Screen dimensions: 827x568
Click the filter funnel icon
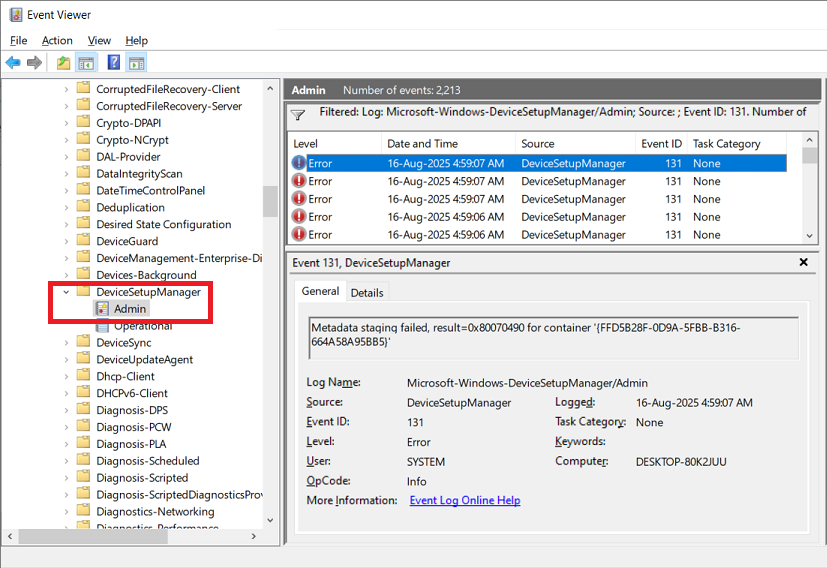tap(297, 114)
